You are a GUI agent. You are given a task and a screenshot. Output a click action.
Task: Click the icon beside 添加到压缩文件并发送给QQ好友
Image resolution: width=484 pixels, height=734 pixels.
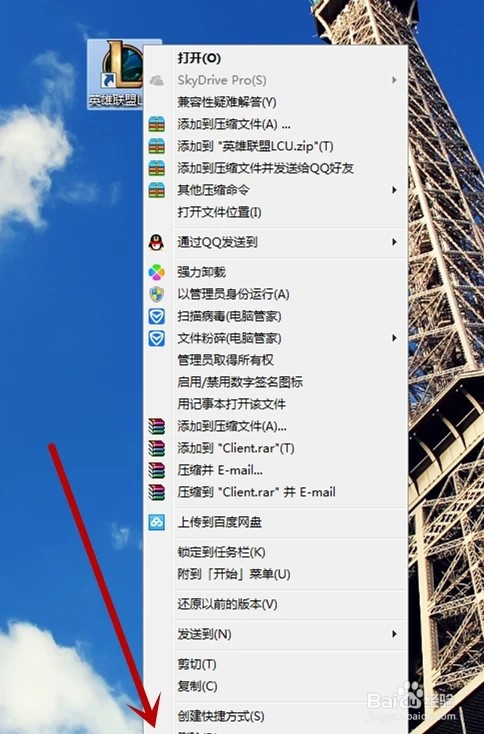[156, 169]
